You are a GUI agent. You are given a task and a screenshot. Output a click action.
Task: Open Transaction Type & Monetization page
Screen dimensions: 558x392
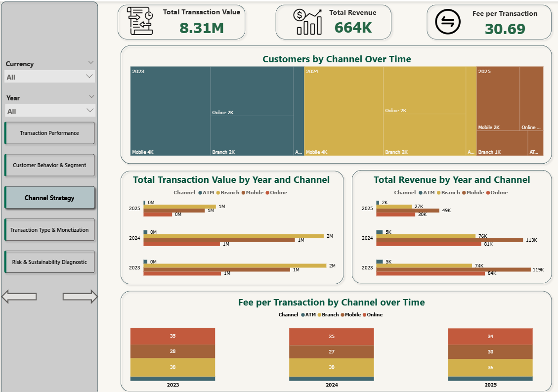click(49, 230)
